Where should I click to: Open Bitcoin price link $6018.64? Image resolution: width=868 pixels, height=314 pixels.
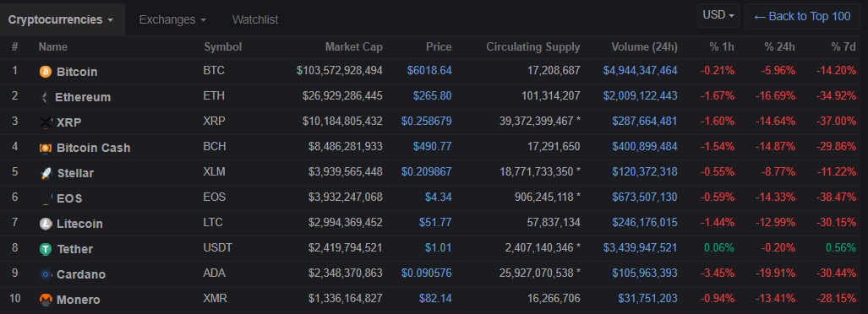point(429,71)
